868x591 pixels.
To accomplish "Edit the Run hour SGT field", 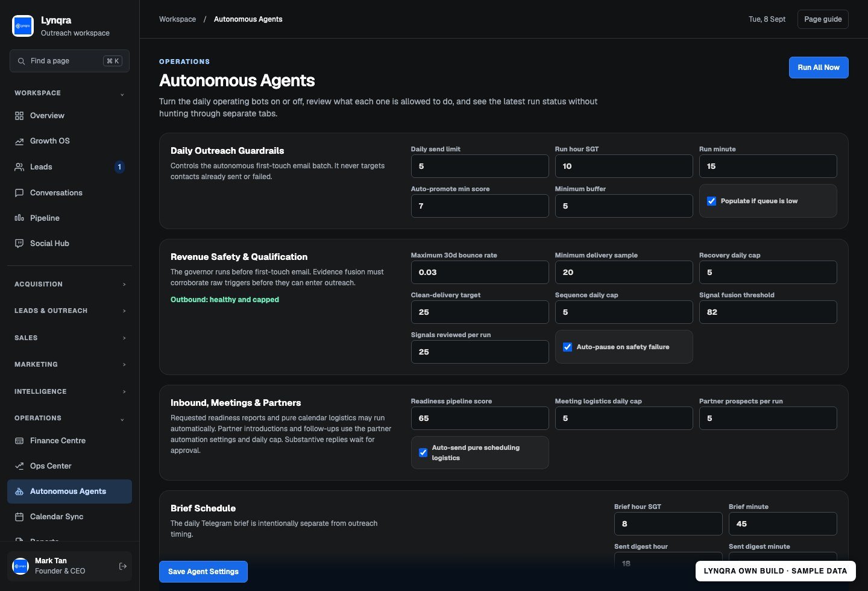I will point(624,166).
